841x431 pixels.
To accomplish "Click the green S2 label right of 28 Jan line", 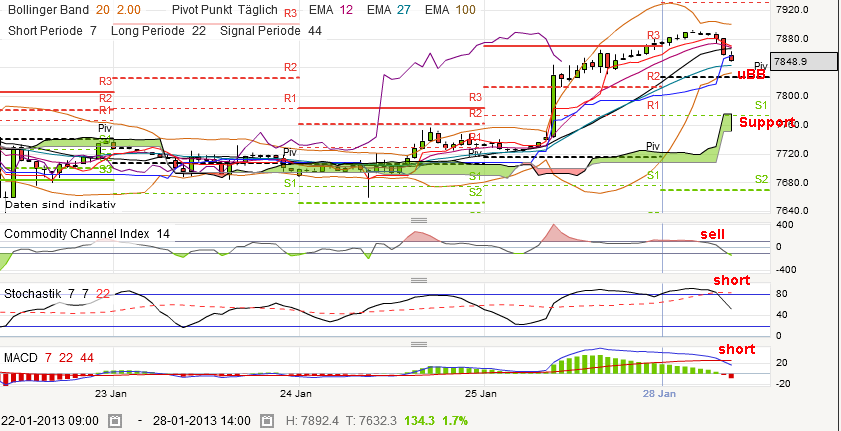I will pyautogui.click(x=761, y=179).
